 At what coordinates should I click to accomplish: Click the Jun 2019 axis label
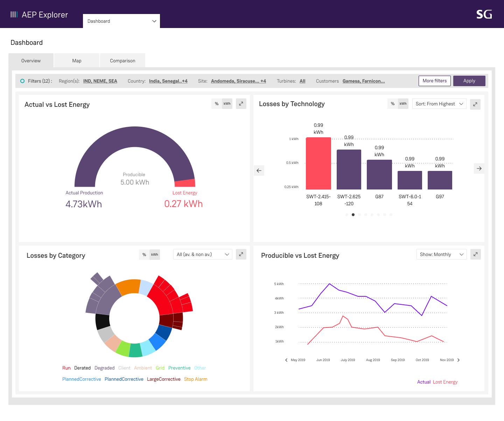tap(323, 360)
